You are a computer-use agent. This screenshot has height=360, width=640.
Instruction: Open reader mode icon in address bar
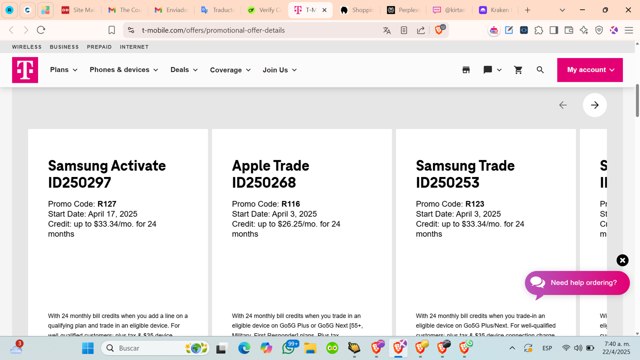(x=404, y=30)
